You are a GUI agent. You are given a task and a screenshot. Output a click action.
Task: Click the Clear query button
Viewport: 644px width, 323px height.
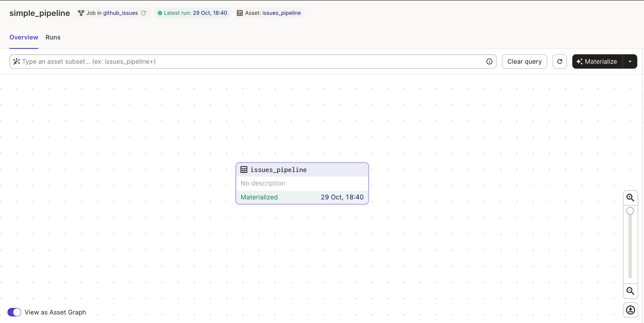pyautogui.click(x=525, y=61)
